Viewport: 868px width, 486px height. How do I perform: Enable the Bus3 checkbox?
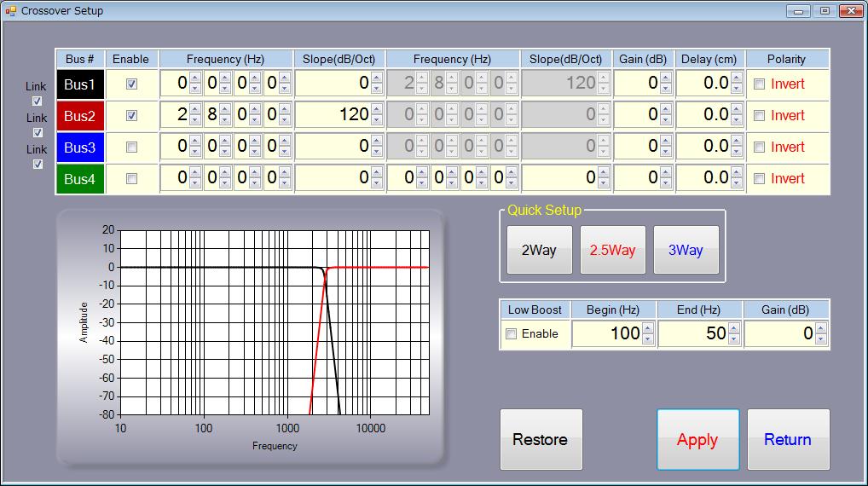coord(131,148)
